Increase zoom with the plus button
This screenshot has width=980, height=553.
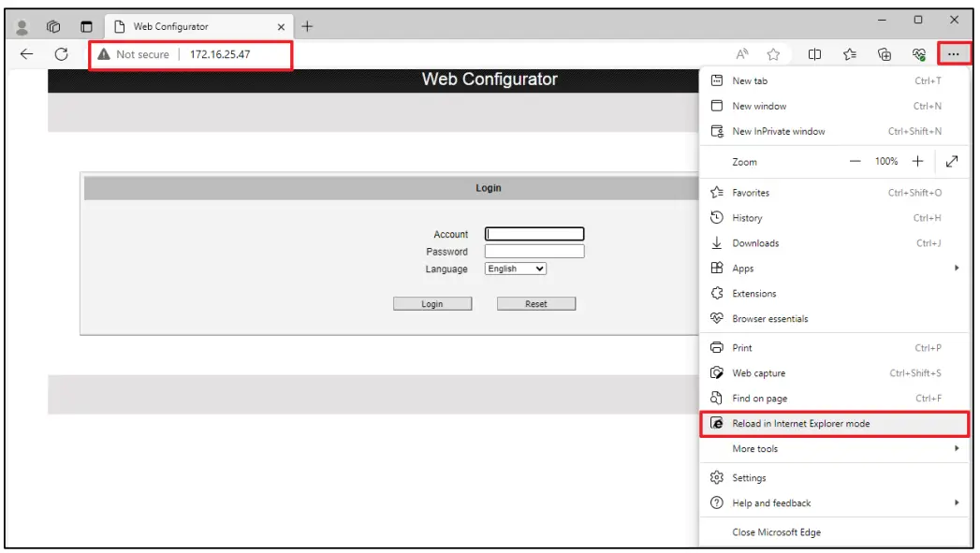tap(917, 162)
